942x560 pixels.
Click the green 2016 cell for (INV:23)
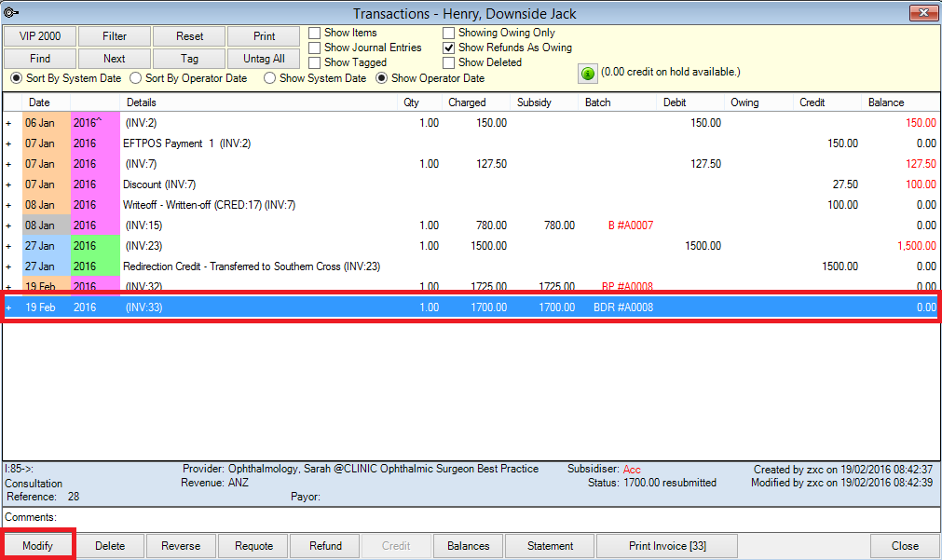click(x=95, y=246)
